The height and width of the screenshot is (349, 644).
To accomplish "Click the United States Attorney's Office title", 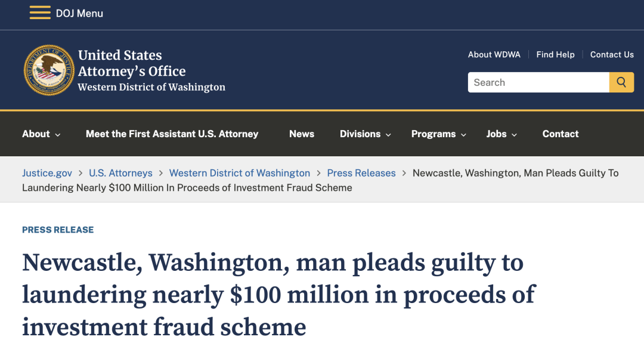I will pos(132,63).
